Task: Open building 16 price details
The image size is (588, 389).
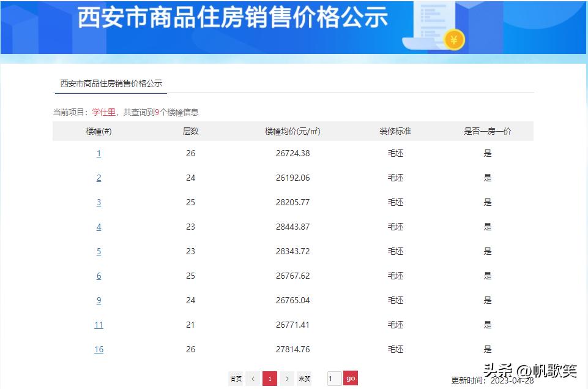Action: click(99, 349)
